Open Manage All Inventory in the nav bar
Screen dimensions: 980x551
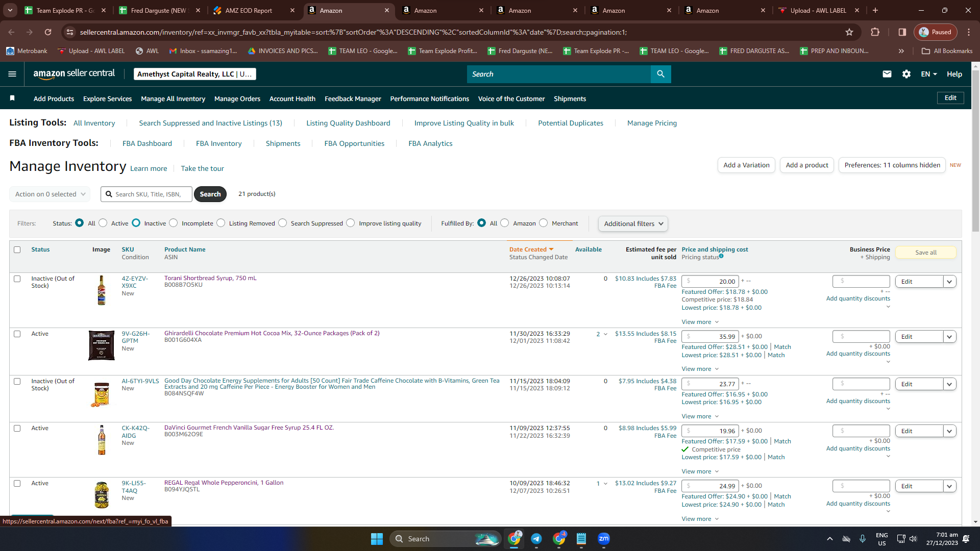173,99
